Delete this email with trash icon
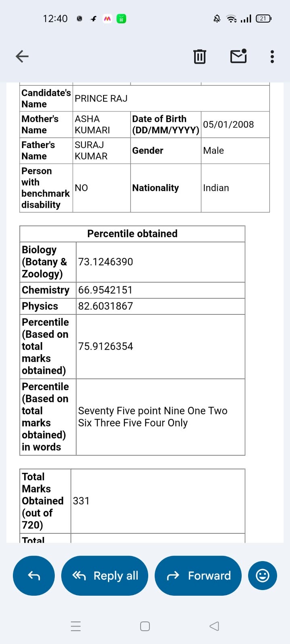Image resolution: width=290 pixels, height=644 pixels. (199, 56)
